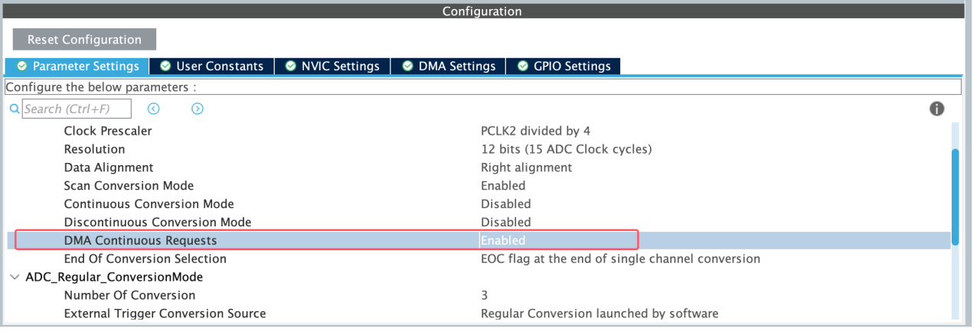Viewport: 980px width, 335px height.
Task: Click the NVIC Settings green check icon
Action: point(291,67)
